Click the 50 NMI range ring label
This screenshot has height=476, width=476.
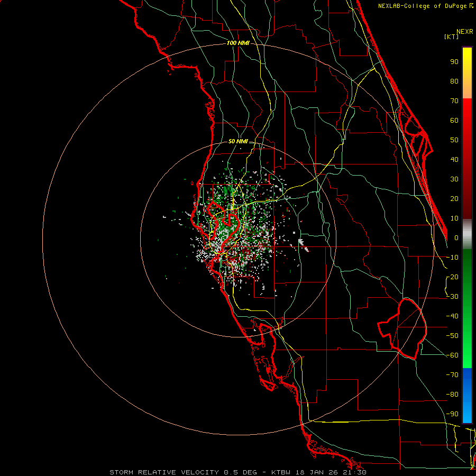238,141
